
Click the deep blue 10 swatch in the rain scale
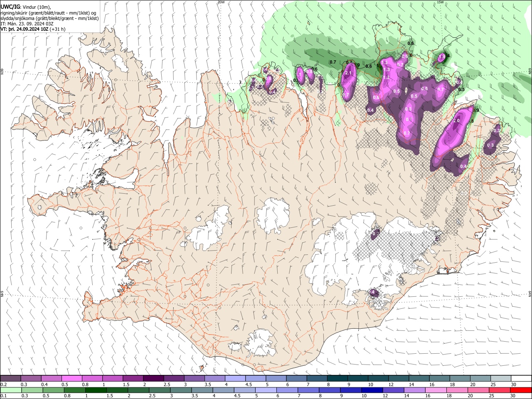pyautogui.click(x=372, y=390)
